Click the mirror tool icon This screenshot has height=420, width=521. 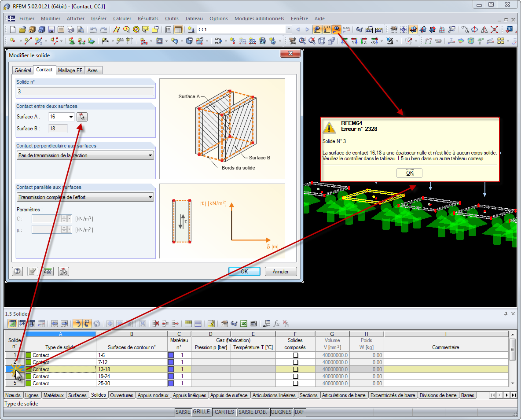(484, 29)
